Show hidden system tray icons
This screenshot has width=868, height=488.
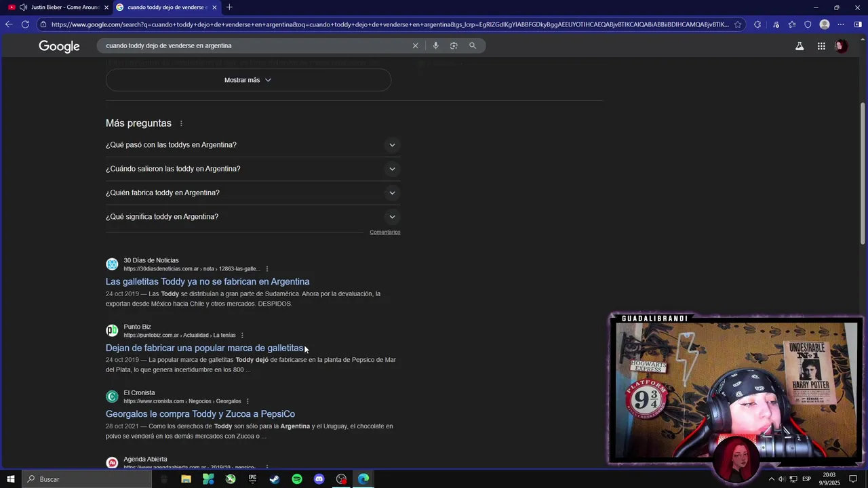[x=771, y=479]
